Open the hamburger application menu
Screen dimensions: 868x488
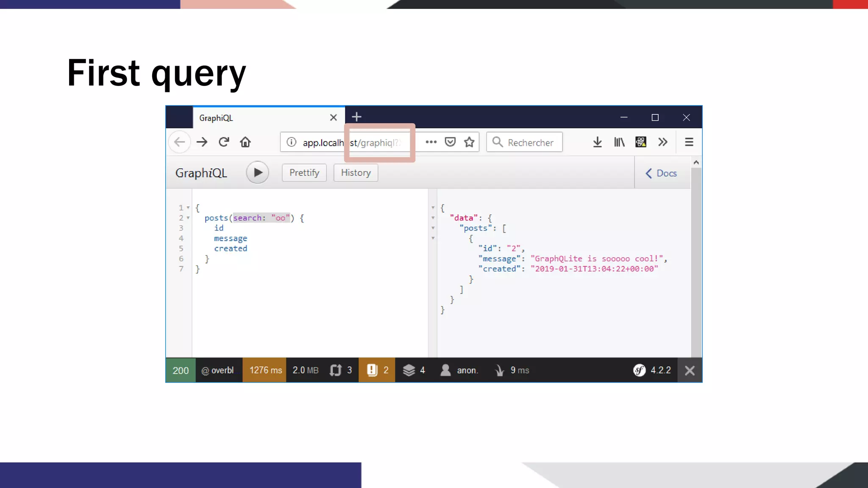[x=689, y=142]
